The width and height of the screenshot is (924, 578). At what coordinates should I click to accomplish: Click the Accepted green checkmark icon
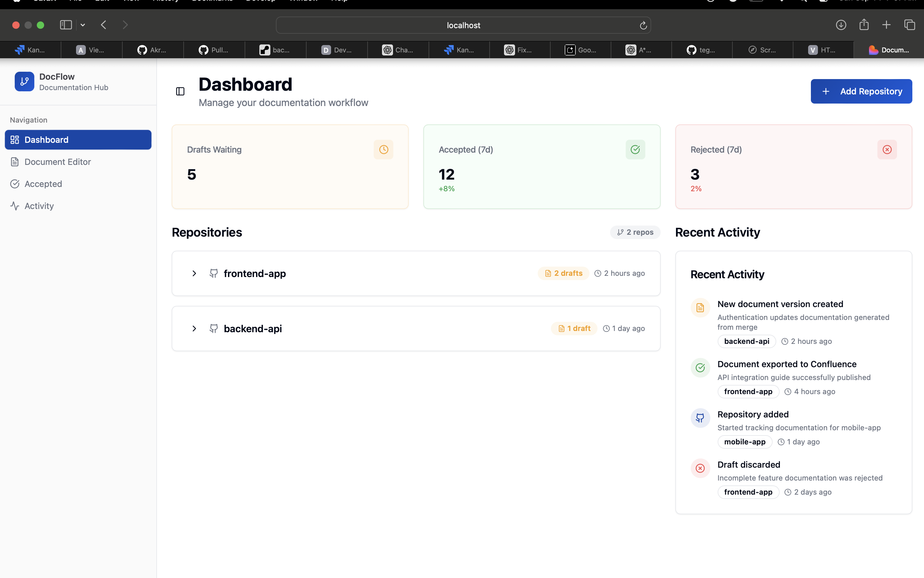coord(635,150)
